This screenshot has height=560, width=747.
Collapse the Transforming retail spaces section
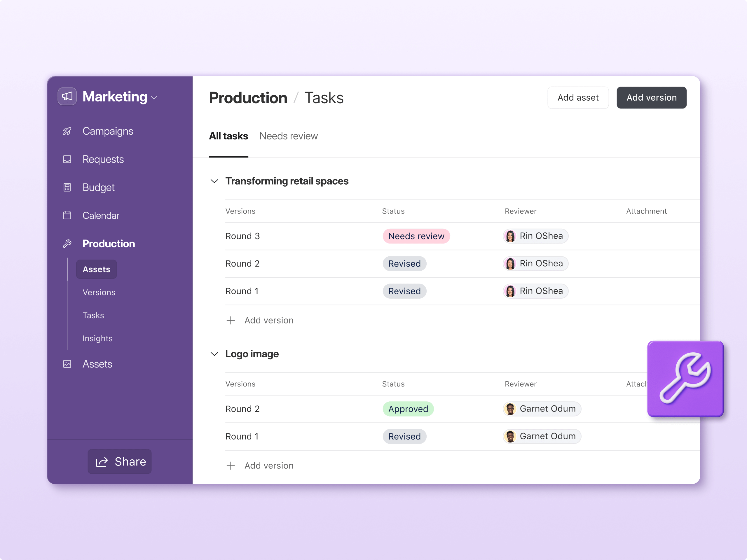click(214, 181)
